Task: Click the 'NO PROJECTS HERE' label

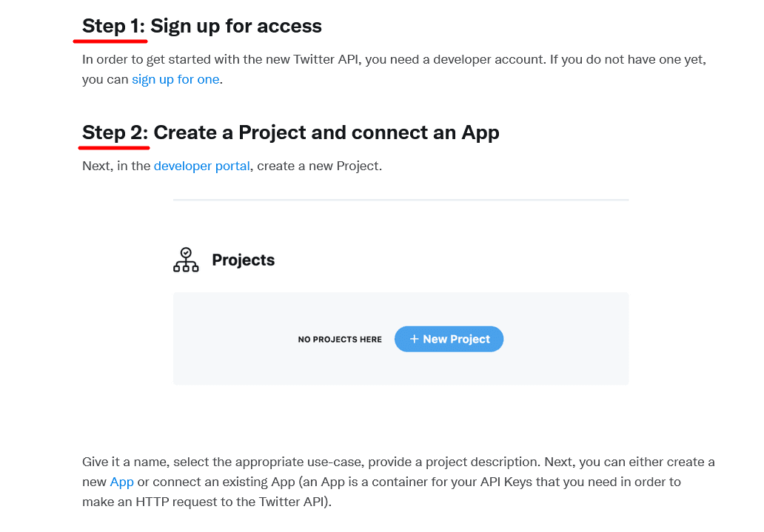Action: pos(340,340)
